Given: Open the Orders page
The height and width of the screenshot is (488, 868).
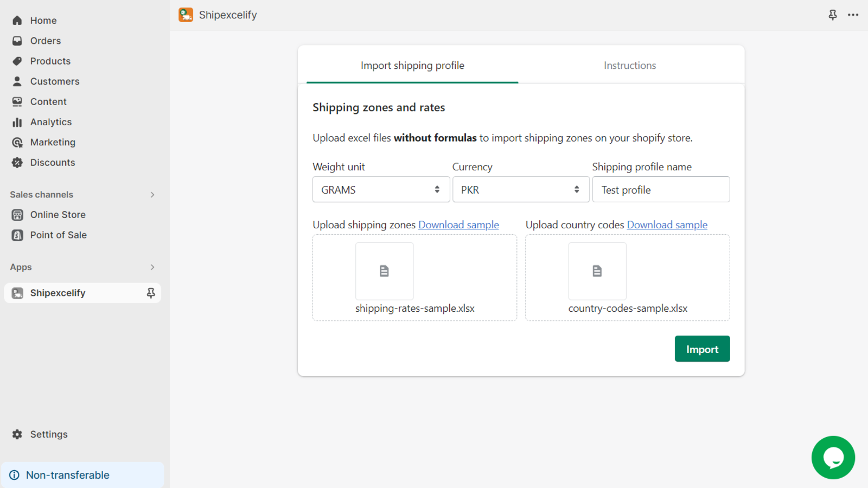Looking at the screenshot, I should [46, 41].
